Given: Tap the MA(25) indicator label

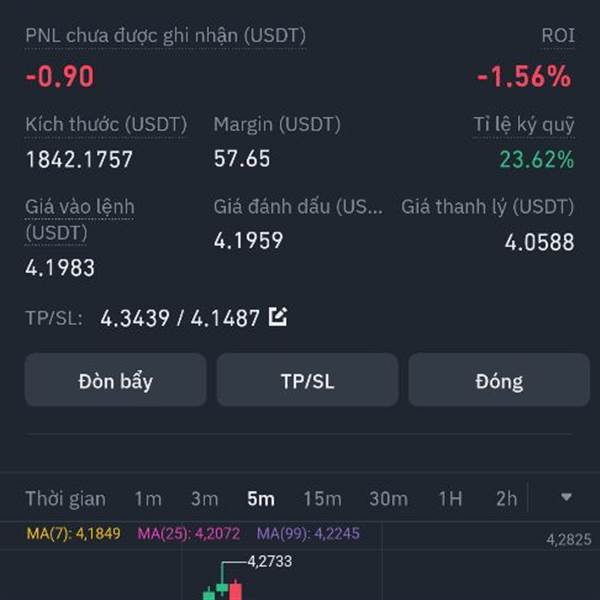Looking at the screenshot, I should tap(189, 533).
